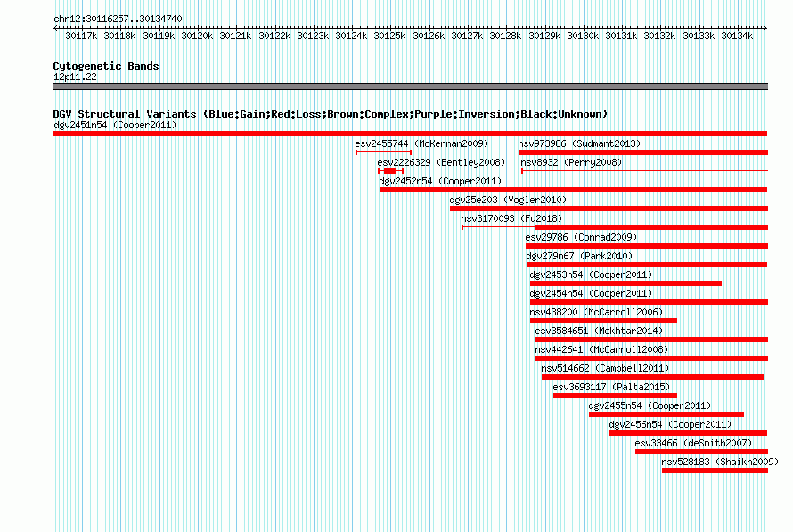Open the nsv8932 (Perry2008) label
Viewport: 793px width, 532px height.
click(571, 162)
